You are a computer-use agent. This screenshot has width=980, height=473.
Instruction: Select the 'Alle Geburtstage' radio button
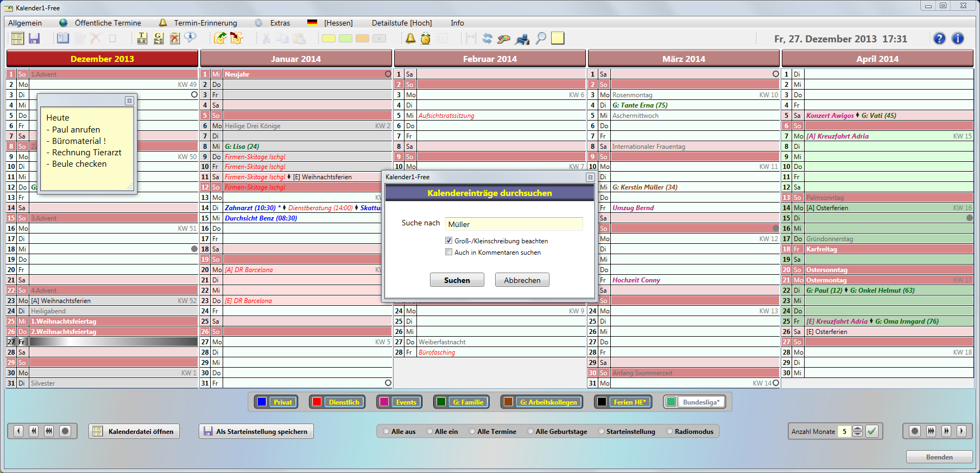[x=530, y=432]
